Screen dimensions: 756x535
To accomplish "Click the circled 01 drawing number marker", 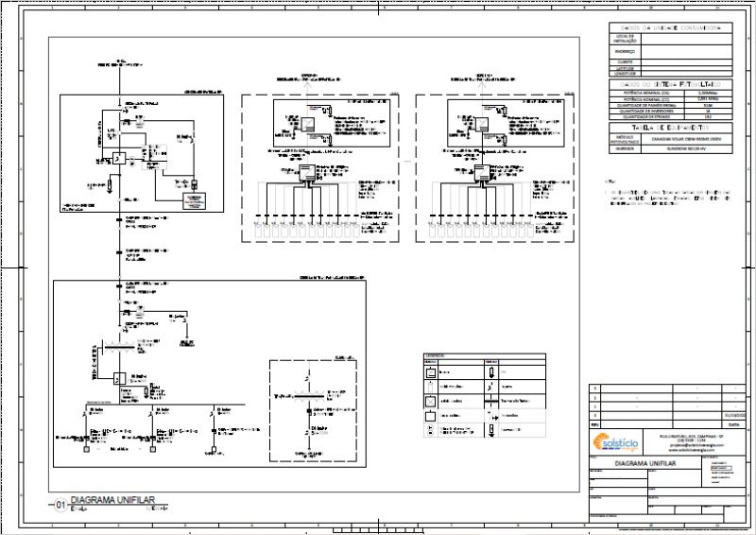I will click(x=60, y=505).
